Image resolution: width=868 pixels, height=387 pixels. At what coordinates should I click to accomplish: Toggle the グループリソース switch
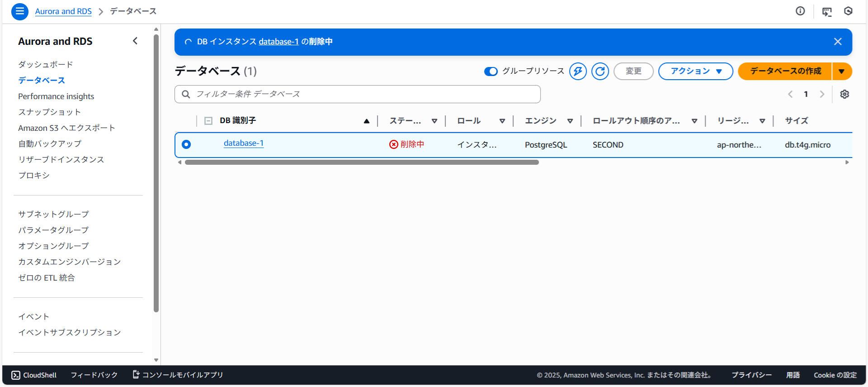[x=491, y=72]
